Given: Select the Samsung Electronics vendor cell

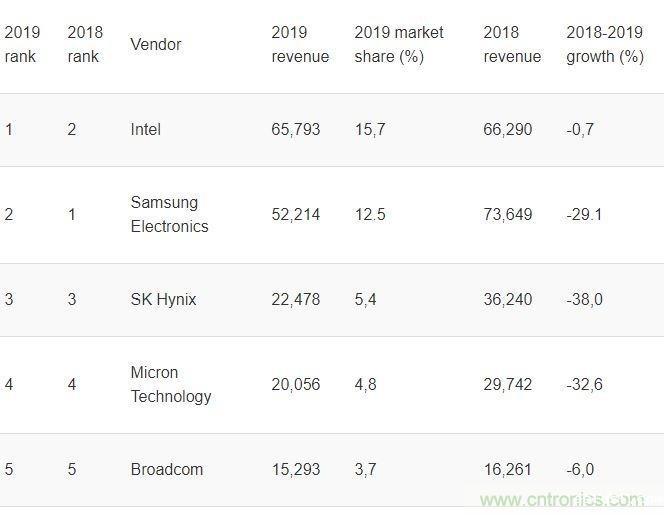Looking at the screenshot, I should [x=169, y=214].
